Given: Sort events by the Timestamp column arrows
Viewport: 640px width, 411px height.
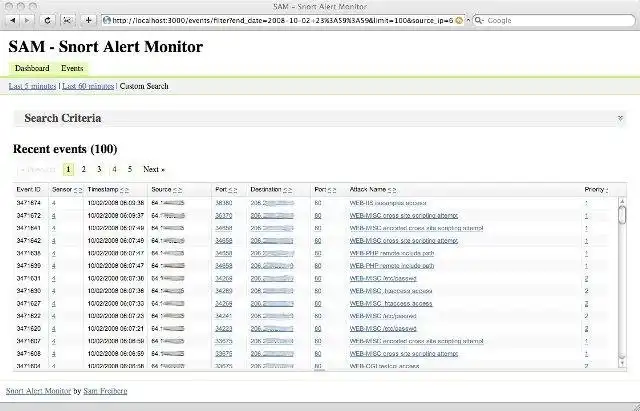Looking at the screenshot, I should click(124, 190).
